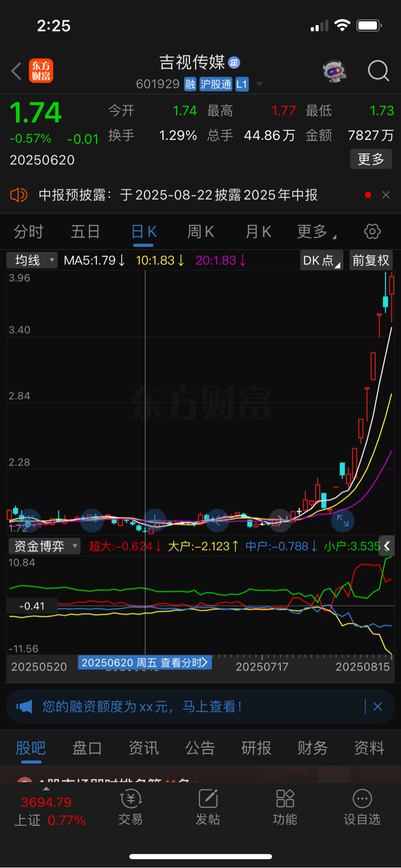Expand the stock title dropdown arrow
Image resolution: width=401 pixels, height=868 pixels.
click(260, 84)
